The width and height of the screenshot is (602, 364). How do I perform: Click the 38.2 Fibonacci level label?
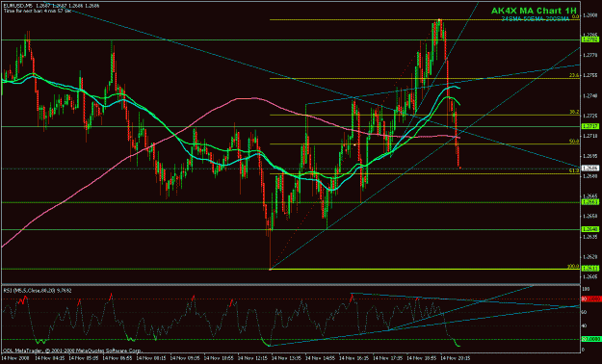point(574,112)
